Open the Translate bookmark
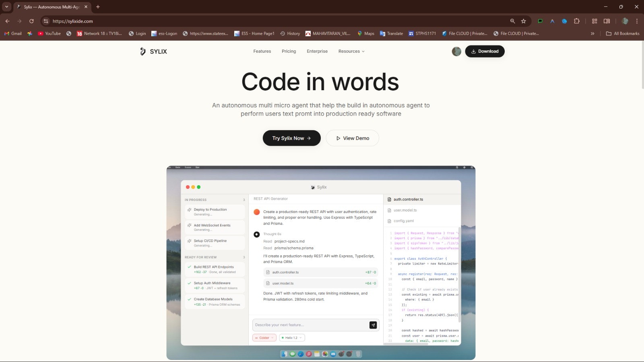The width and height of the screenshot is (644, 362). [x=391, y=33]
